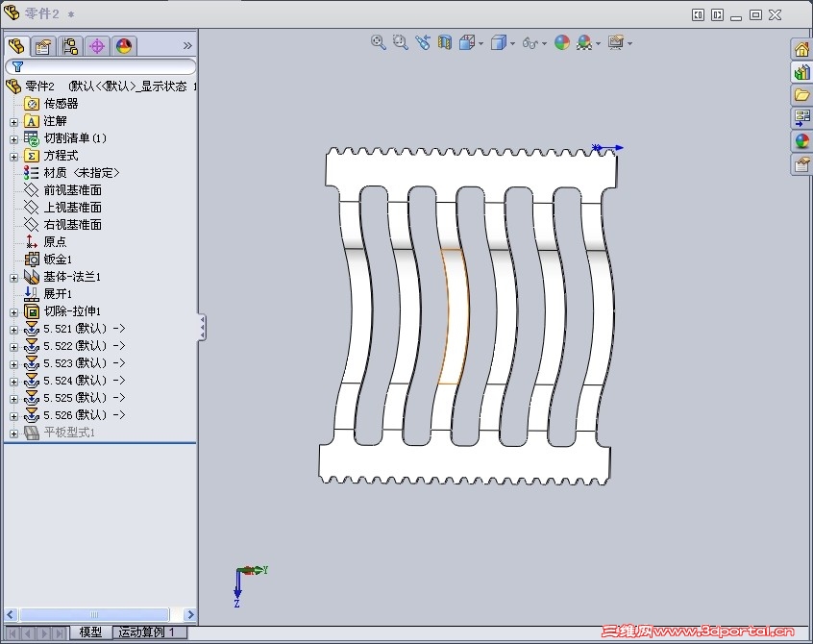Open View Settings dropdown arrow
Image resolution: width=813 pixels, height=644 pixels.
[630, 43]
